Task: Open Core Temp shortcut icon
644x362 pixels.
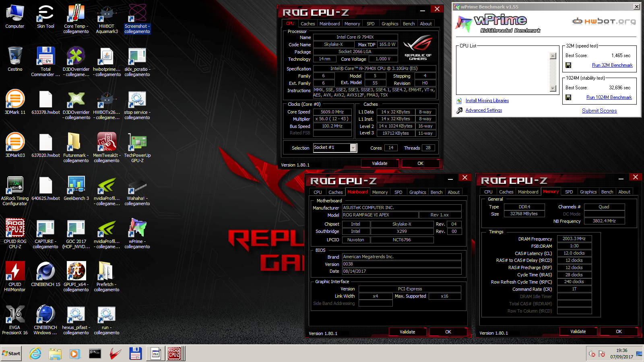Action: pos(76,19)
